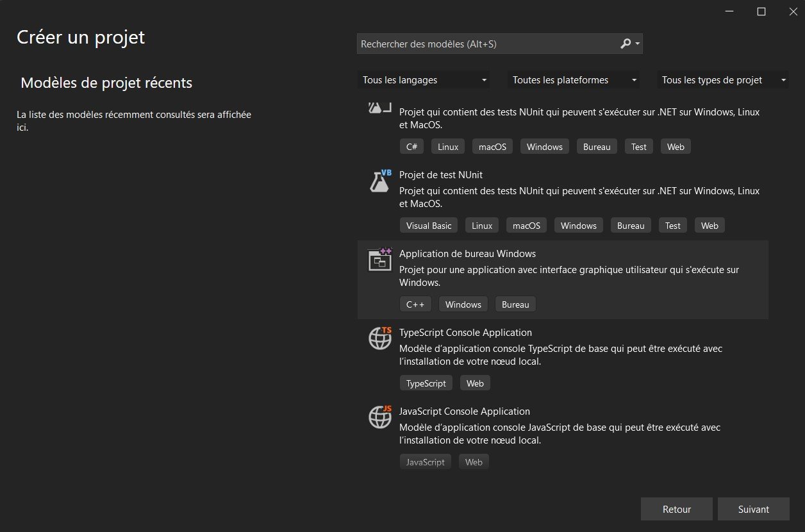Click Web tag in the C# row
This screenshot has width=805, height=532.
pos(676,147)
